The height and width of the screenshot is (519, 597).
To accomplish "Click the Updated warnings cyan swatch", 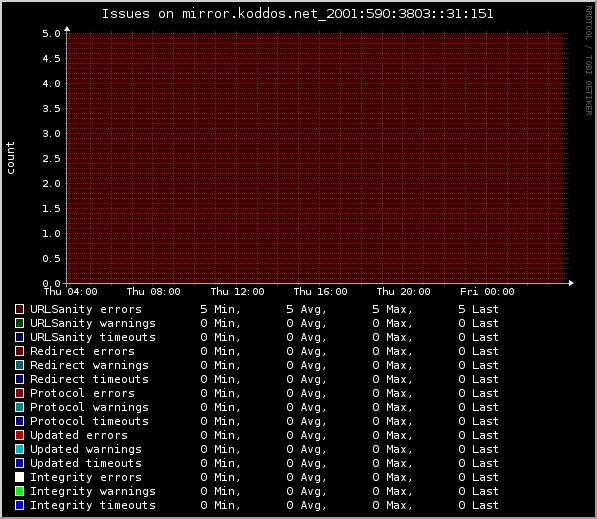I will click(x=19, y=449).
